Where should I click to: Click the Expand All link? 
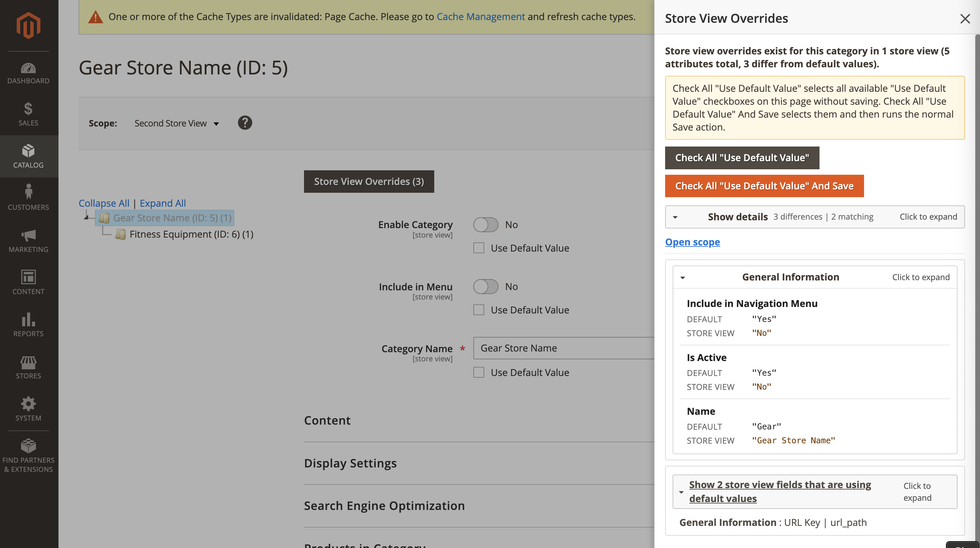click(x=163, y=203)
